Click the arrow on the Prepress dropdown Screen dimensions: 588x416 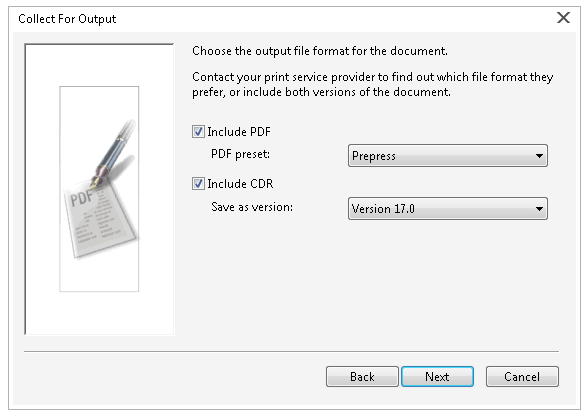coord(539,156)
